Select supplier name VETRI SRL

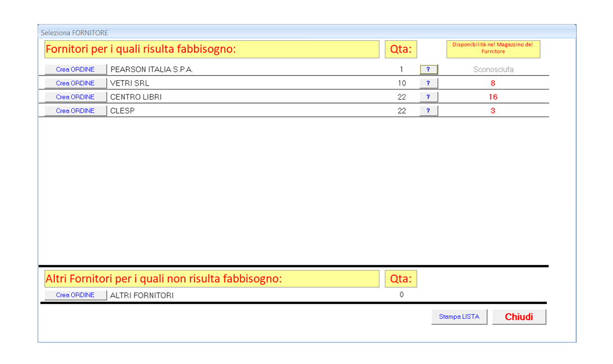[x=129, y=83]
